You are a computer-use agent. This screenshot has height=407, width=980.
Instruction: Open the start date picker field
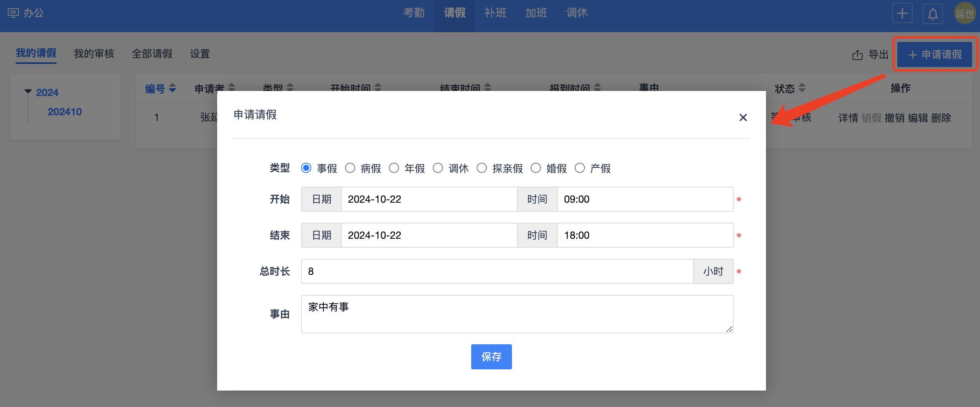[428, 199]
